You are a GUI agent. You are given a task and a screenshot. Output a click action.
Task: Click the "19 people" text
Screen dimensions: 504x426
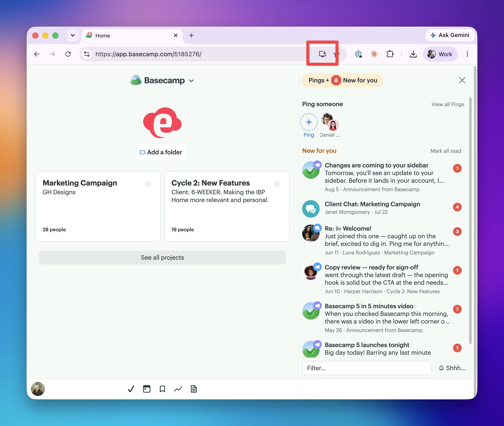[183, 229]
